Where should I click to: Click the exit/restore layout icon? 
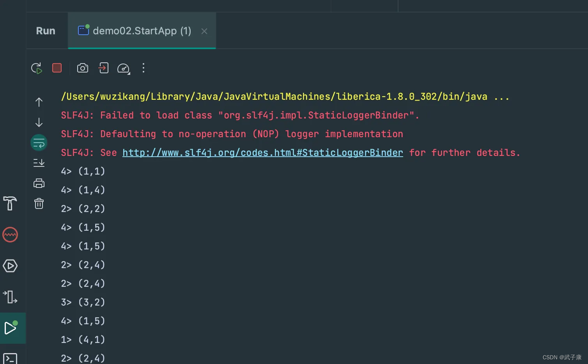click(103, 68)
